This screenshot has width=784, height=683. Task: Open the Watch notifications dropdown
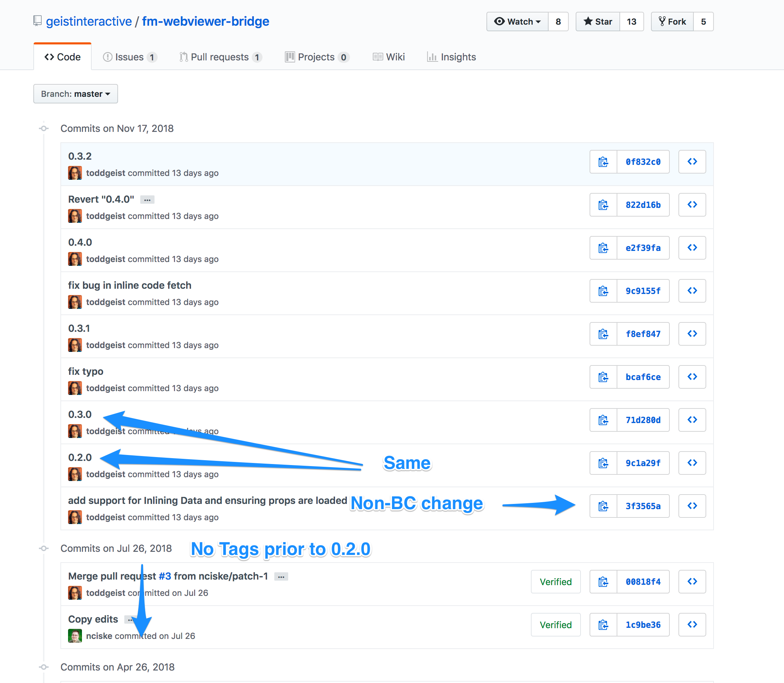[517, 22]
